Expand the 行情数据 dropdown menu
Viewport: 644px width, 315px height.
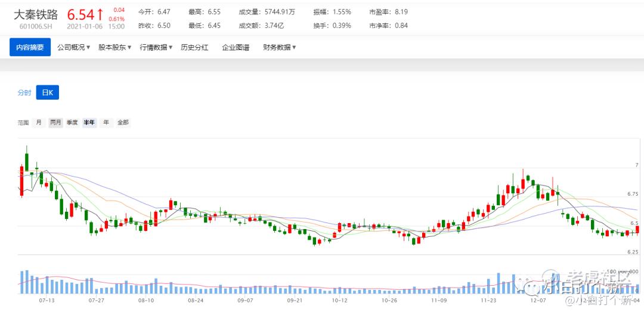point(156,47)
